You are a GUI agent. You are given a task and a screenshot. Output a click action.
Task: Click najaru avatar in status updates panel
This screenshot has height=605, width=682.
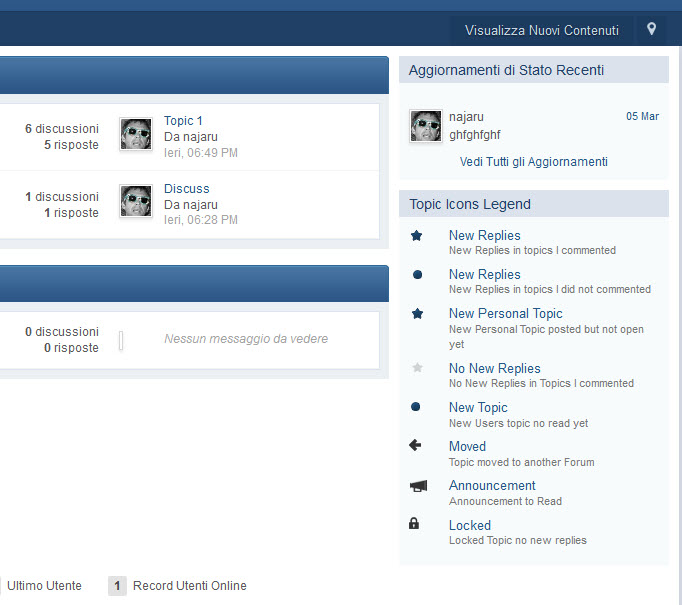click(426, 126)
